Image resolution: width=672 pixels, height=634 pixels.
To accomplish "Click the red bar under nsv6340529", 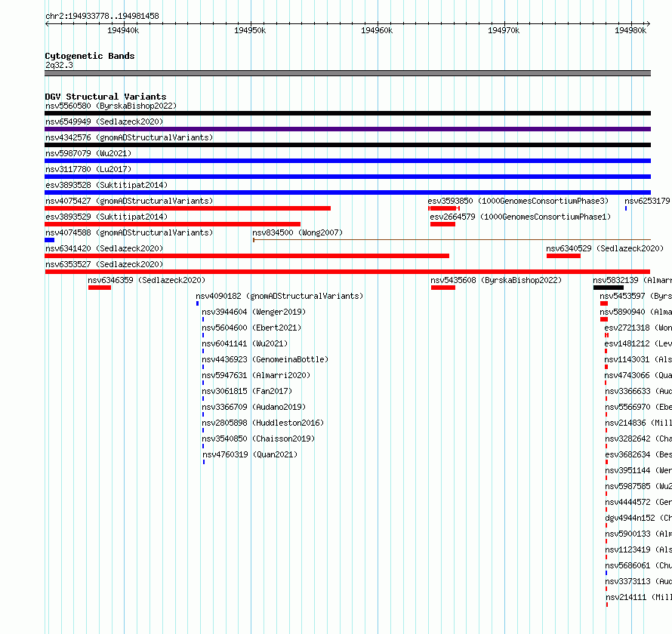I will click(x=563, y=256).
